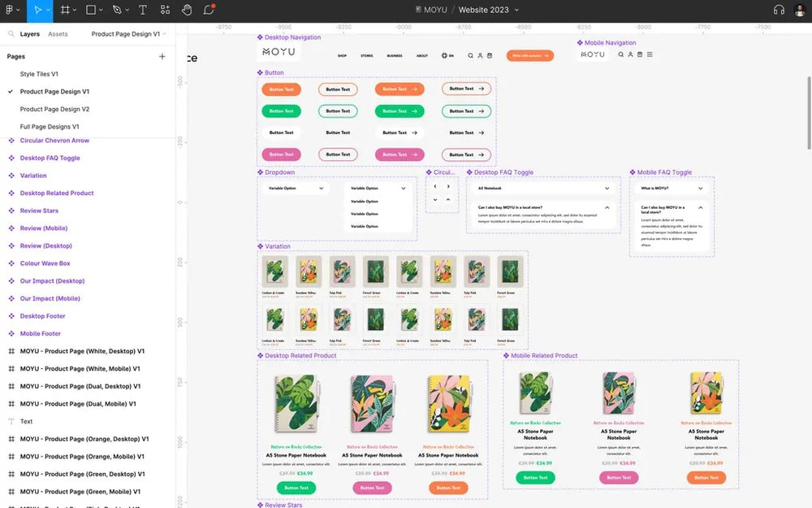812x508 pixels.
Task: Start audio conversation with headphones icon
Action: tap(779, 10)
